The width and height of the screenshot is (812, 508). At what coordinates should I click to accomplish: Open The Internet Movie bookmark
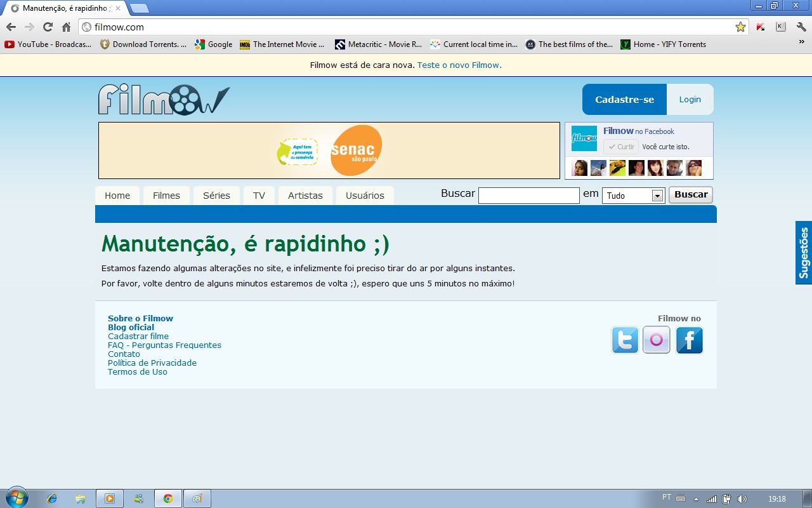pyautogui.click(x=282, y=44)
